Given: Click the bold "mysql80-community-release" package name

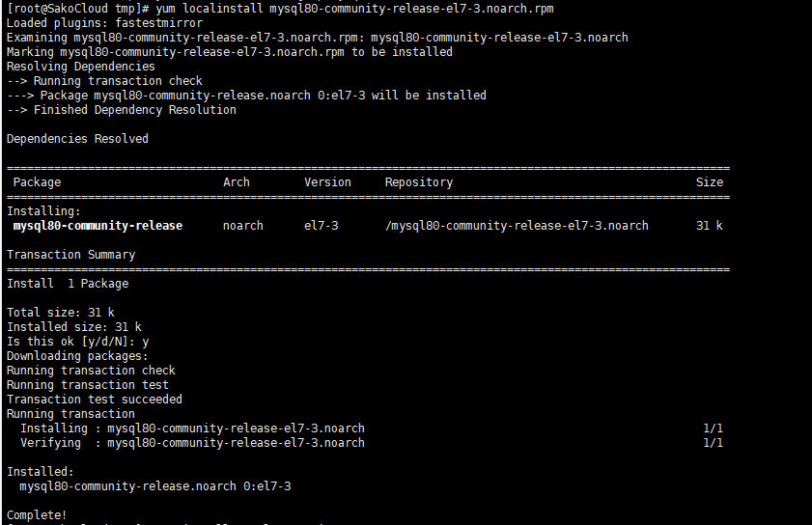Looking at the screenshot, I should pyautogui.click(x=98, y=226).
